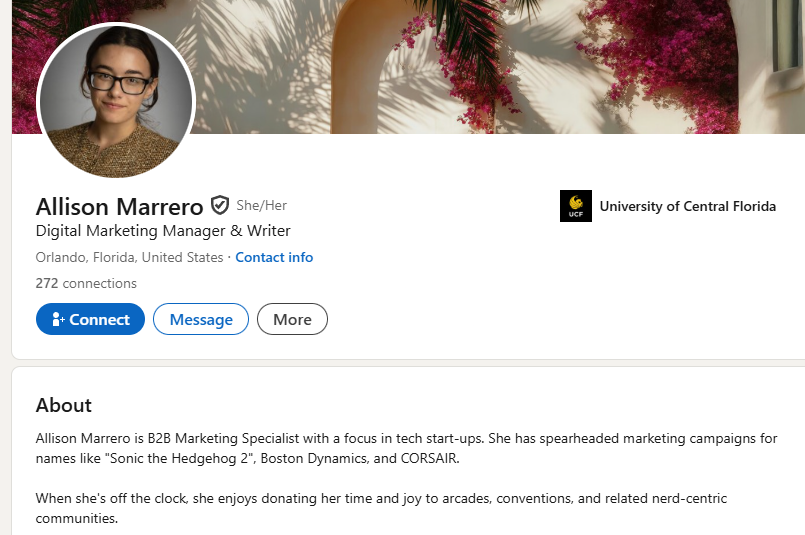Viewport: 805px width, 535px height.
Task: Click the Allison Marrero name heading
Action: click(119, 207)
